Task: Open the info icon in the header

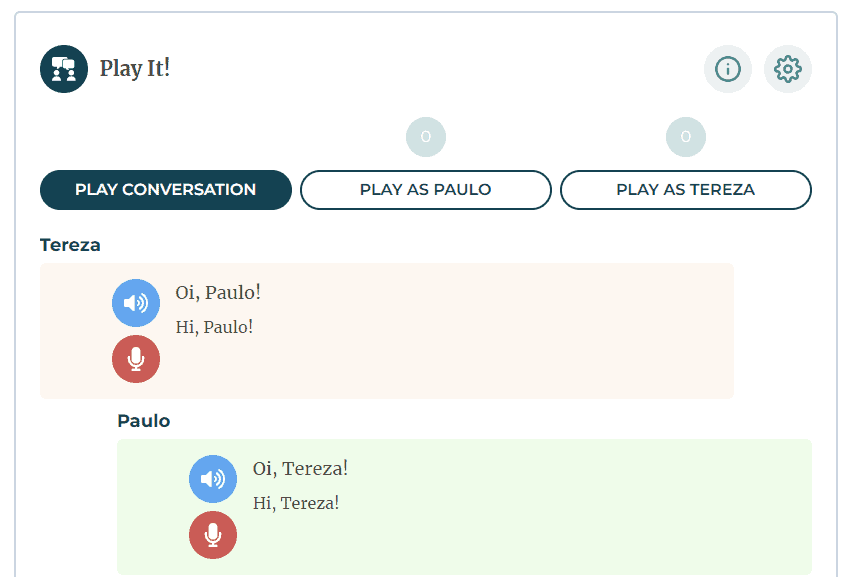Action: 728,69
